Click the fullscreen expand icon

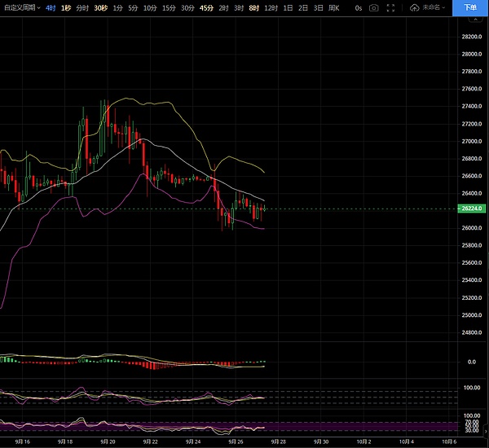[x=392, y=7]
